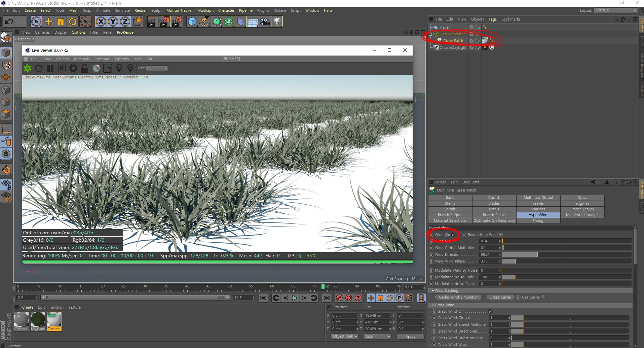Open the Octane menu
Viewport: 644px width, 348px height.
[280, 10]
